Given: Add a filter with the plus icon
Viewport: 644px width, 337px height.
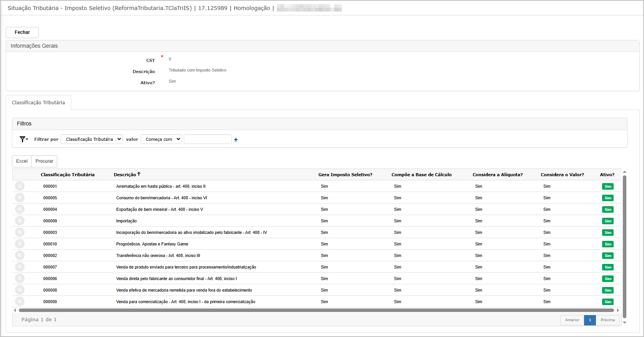Looking at the screenshot, I should [x=236, y=140].
